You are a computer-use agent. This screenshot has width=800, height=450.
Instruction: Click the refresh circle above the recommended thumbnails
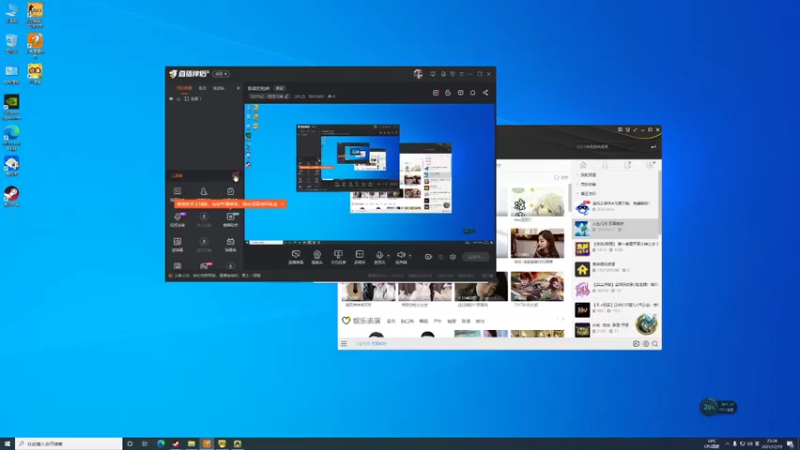click(556, 178)
